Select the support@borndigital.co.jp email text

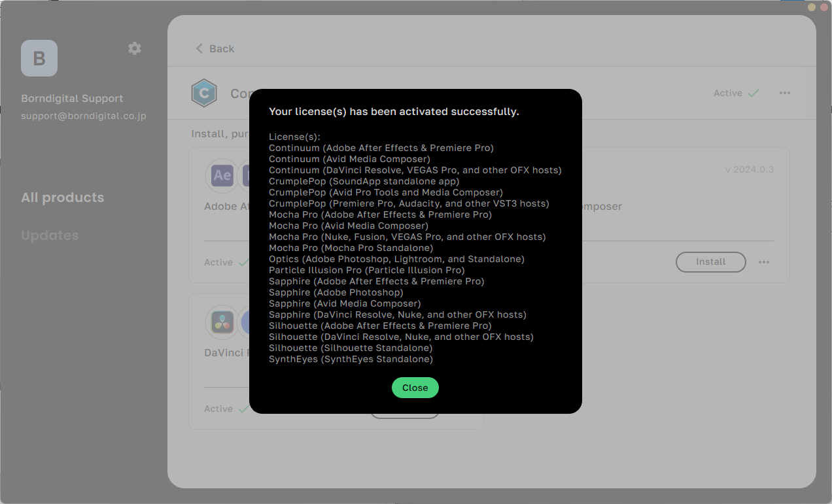pos(83,116)
